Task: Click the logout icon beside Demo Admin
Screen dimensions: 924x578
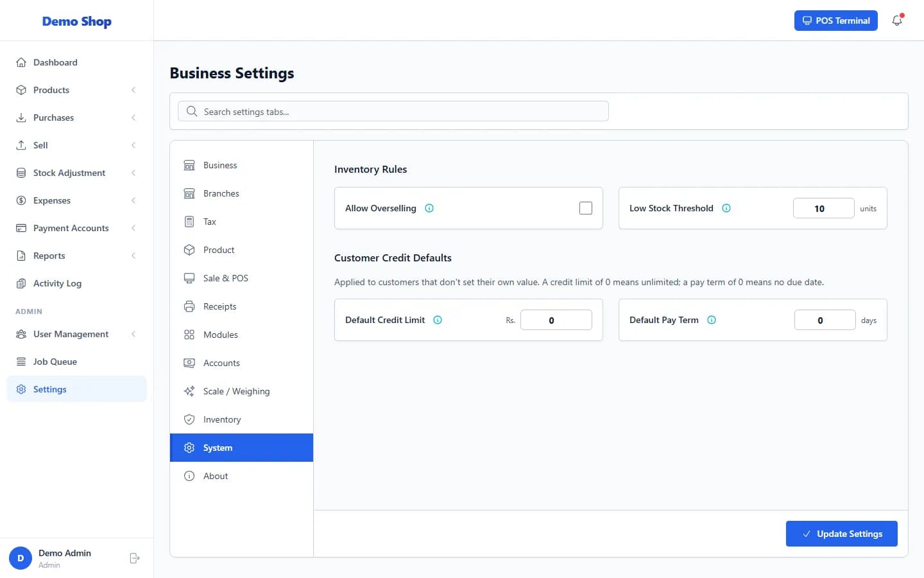Action: click(x=135, y=558)
